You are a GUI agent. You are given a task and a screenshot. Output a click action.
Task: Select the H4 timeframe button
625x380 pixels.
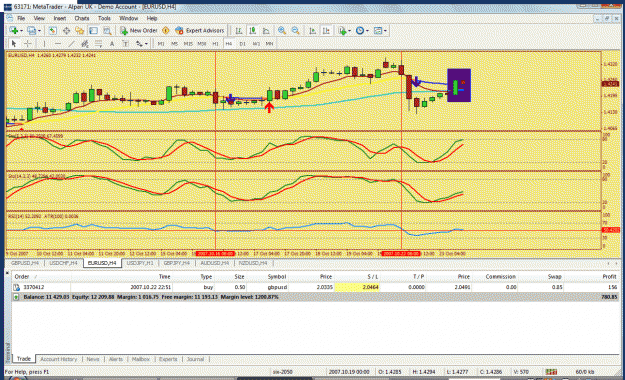click(229, 43)
